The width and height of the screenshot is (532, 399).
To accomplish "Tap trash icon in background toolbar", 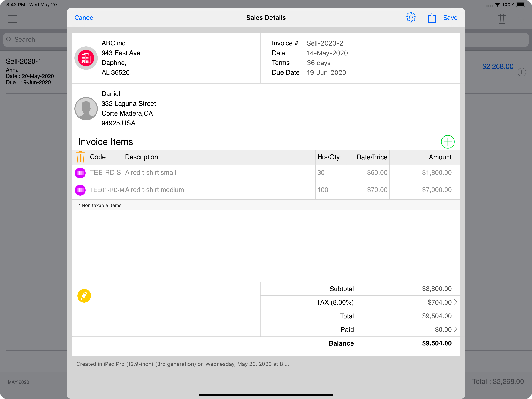I will point(502,19).
